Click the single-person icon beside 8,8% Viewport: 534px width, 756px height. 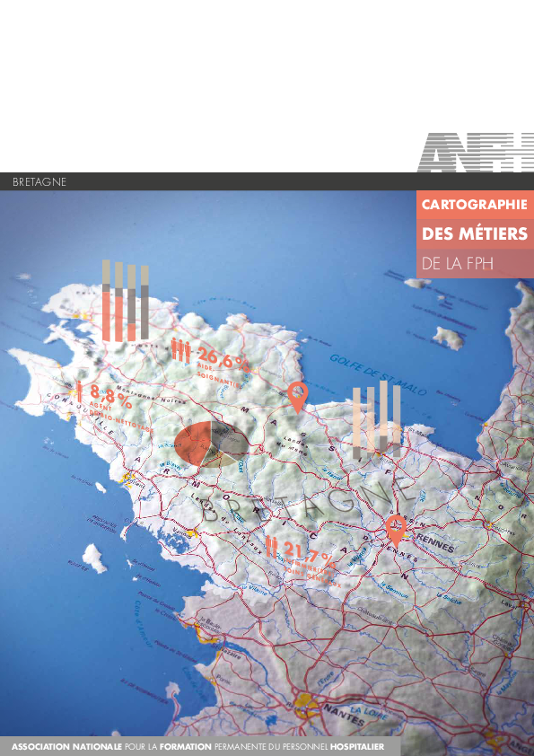point(79,391)
